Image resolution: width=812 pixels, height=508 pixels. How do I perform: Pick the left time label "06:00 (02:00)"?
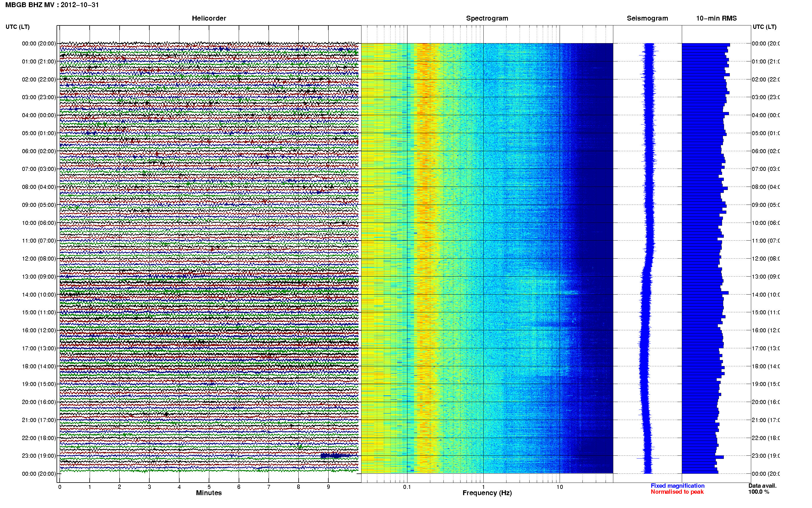[x=39, y=151]
